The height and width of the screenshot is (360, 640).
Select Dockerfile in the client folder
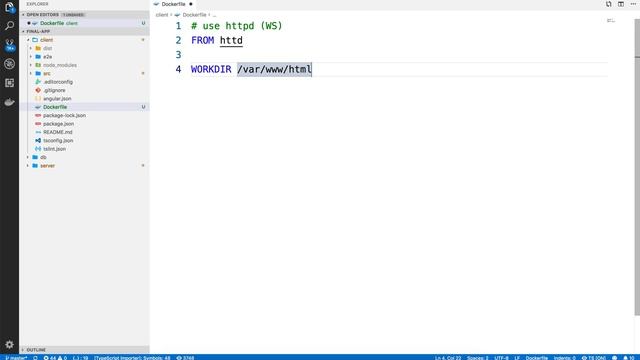click(84, 107)
